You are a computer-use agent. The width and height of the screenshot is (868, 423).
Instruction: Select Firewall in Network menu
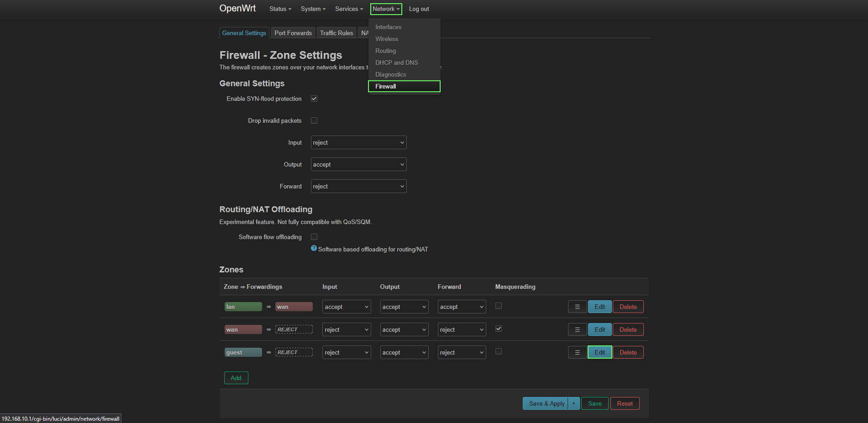click(x=404, y=86)
